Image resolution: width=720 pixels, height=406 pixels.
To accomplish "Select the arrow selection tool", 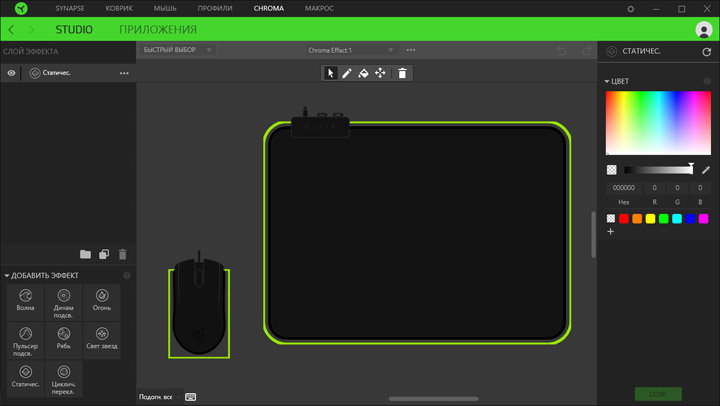I will pyautogui.click(x=330, y=73).
